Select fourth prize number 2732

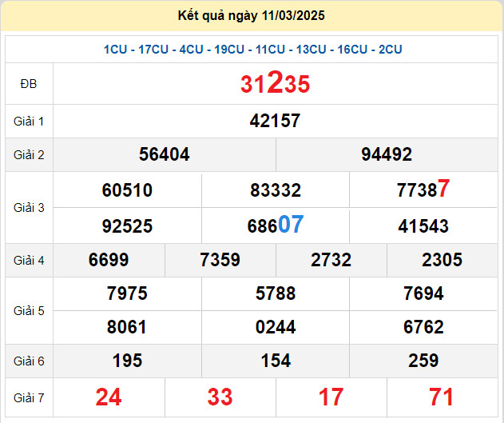click(x=331, y=260)
